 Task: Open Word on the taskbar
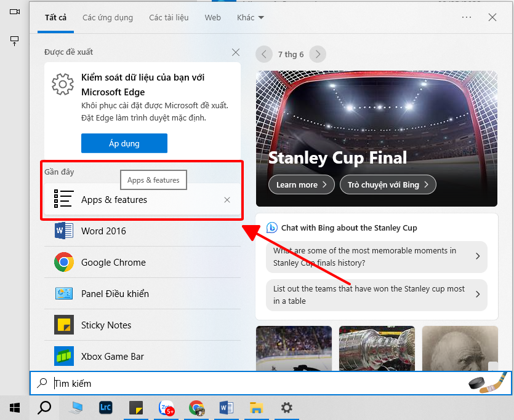point(226,408)
